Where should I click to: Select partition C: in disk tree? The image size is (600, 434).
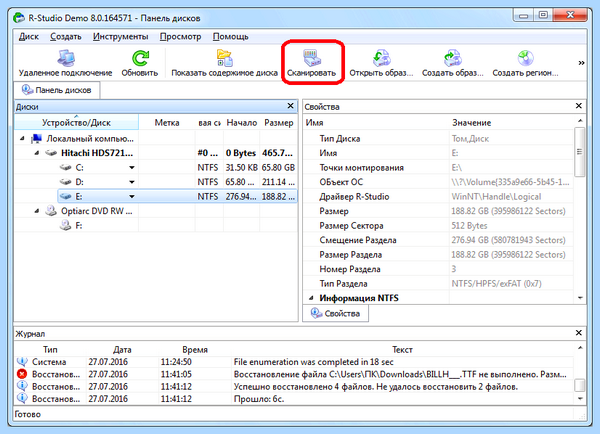156,167
